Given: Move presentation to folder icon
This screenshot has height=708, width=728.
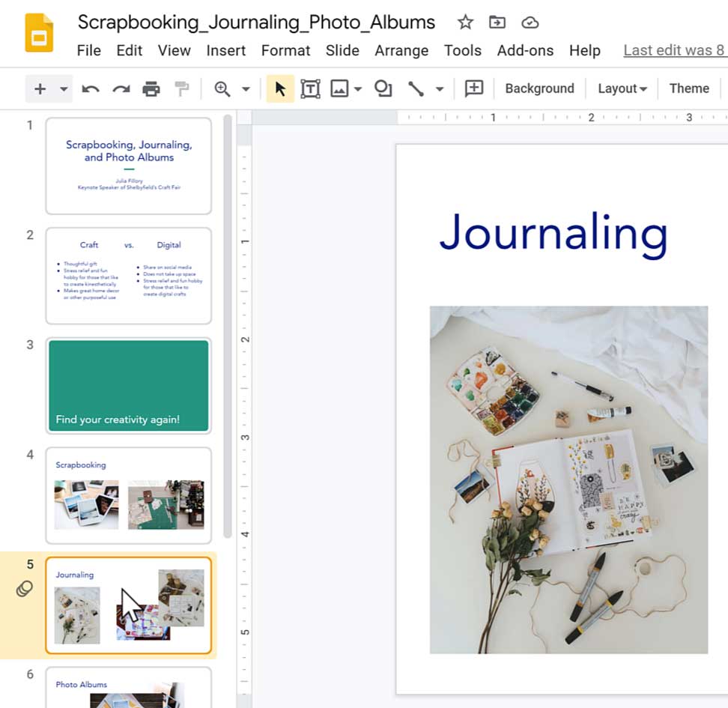Looking at the screenshot, I should tap(497, 22).
